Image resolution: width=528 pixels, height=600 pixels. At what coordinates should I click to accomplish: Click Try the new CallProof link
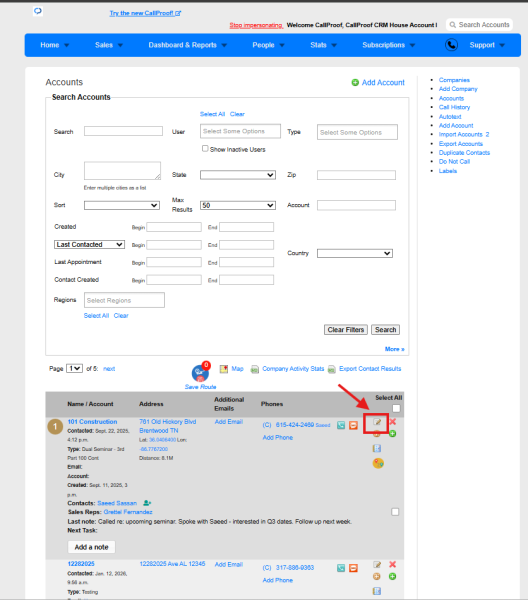145,13
